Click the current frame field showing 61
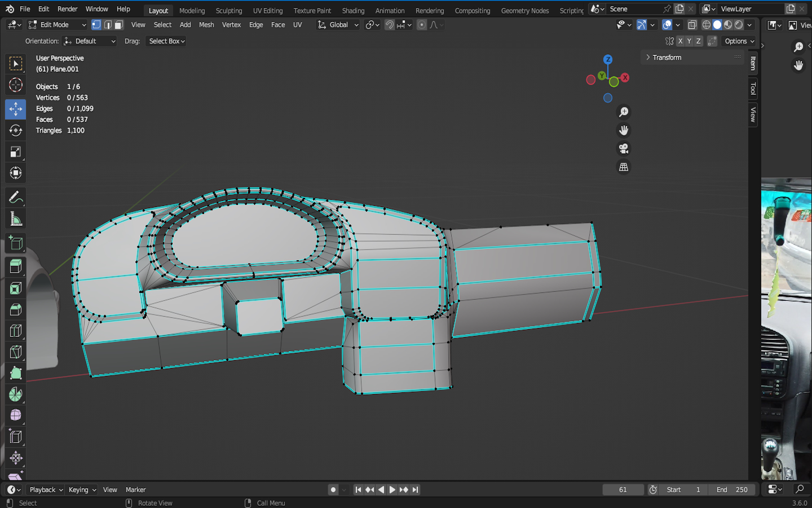The height and width of the screenshot is (508, 812). [623, 490]
